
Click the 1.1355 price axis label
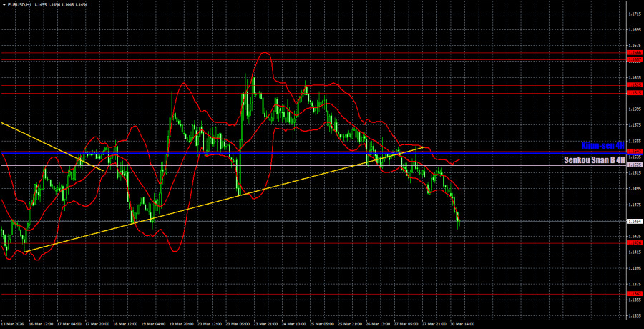click(x=635, y=300)
